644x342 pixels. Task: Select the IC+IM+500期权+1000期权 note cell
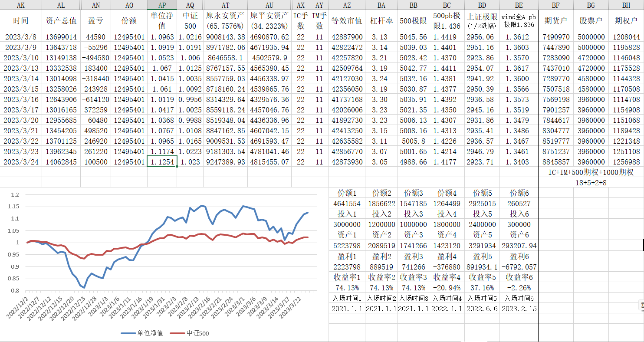click(x=591, y=172)
